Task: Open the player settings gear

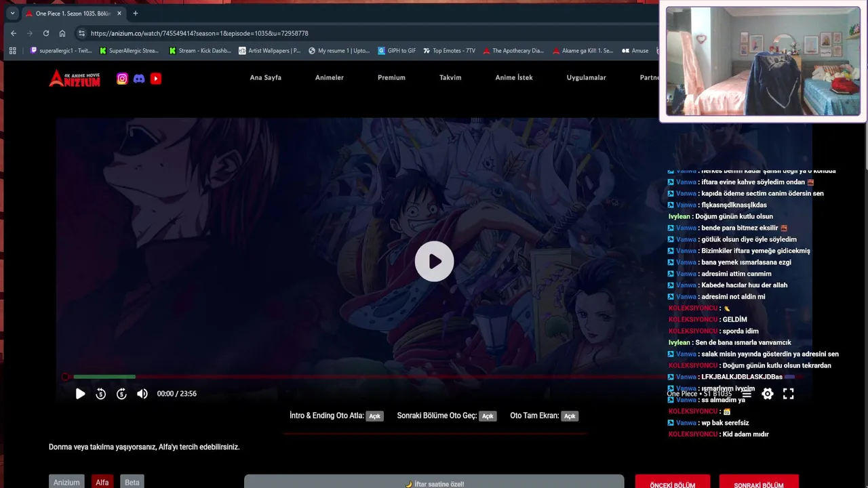Action: pos(768,394)
